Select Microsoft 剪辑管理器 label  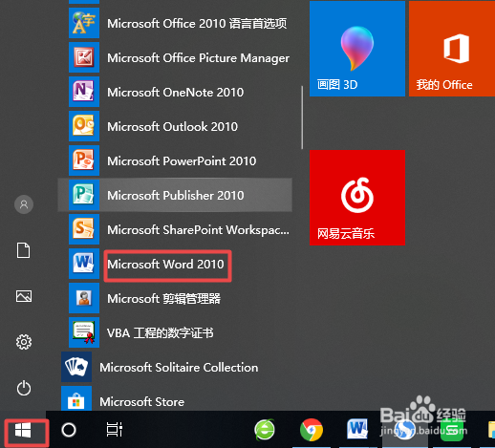163,299
